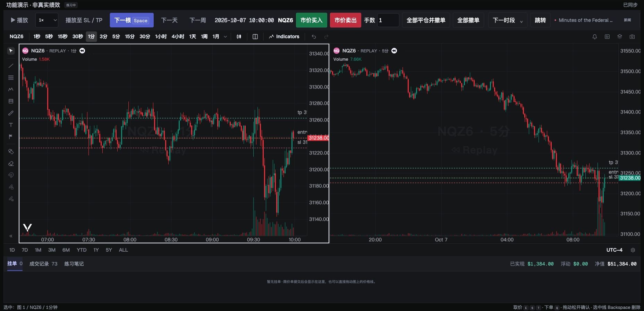Select the eraser tool
The image size is (644, 311).
11,163
